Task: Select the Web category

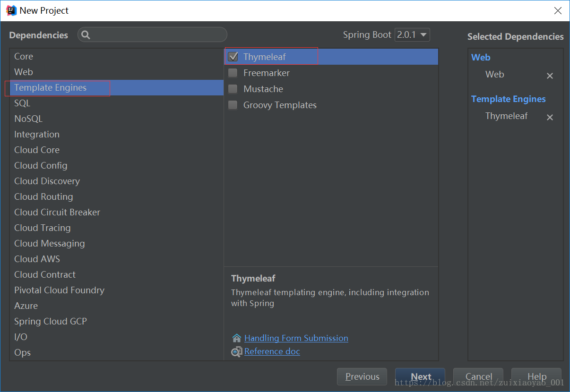Action: 116,72
